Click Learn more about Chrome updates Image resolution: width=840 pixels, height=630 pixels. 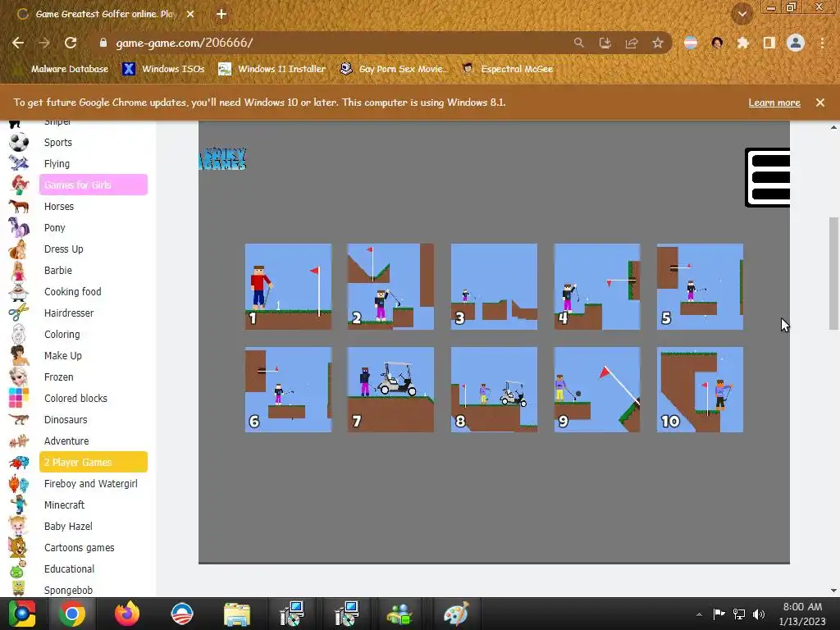point(774,103)
